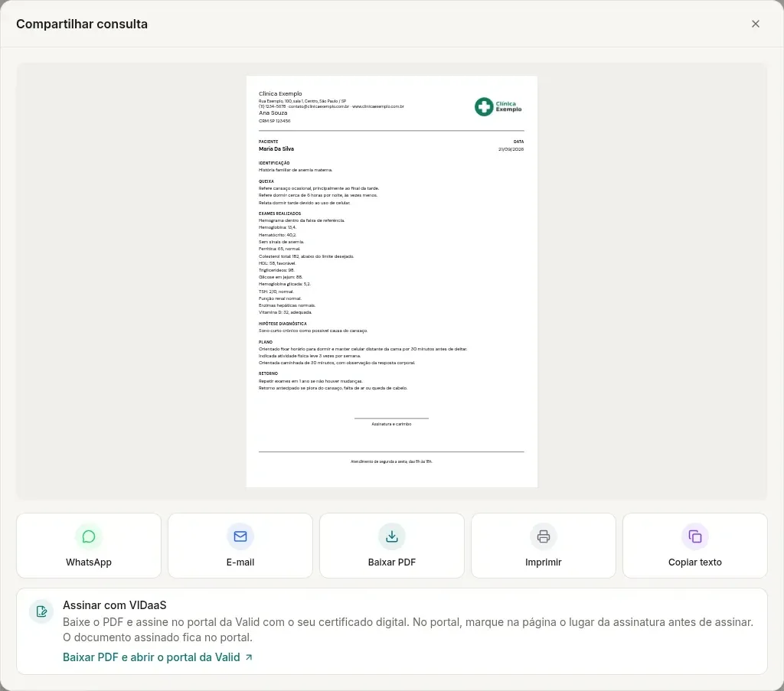This screenshot has height=691, width=784.
Task: Close the Compartilhar consulta dialog
Action: 755,24
